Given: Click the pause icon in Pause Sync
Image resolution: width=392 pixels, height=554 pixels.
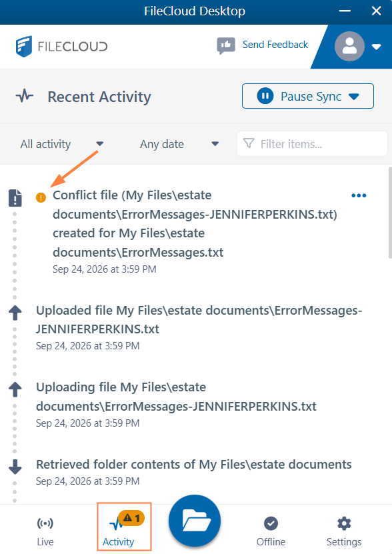Looking at the screenshot, I should coord(265,96).
